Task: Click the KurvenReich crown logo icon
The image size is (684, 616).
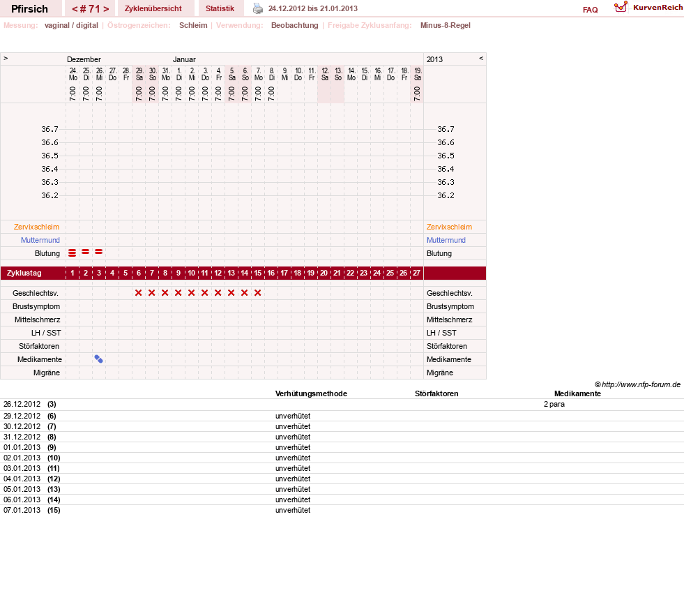Action: click(x=621, y=7)
